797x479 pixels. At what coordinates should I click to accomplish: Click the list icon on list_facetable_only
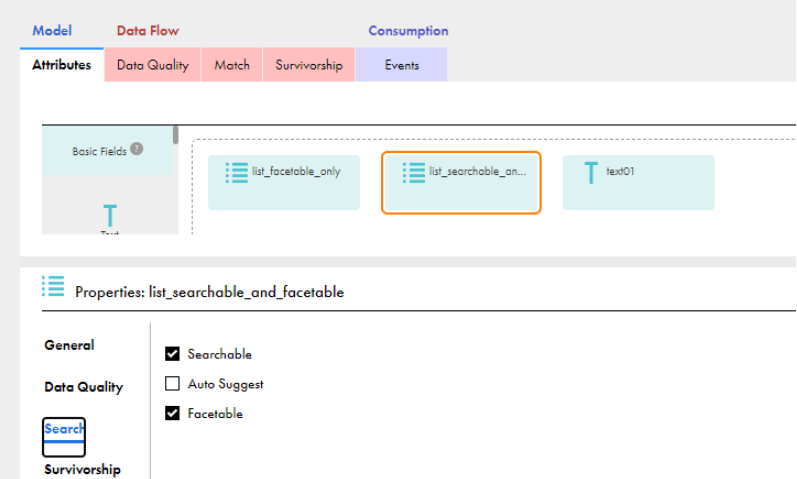click(237, 172)
